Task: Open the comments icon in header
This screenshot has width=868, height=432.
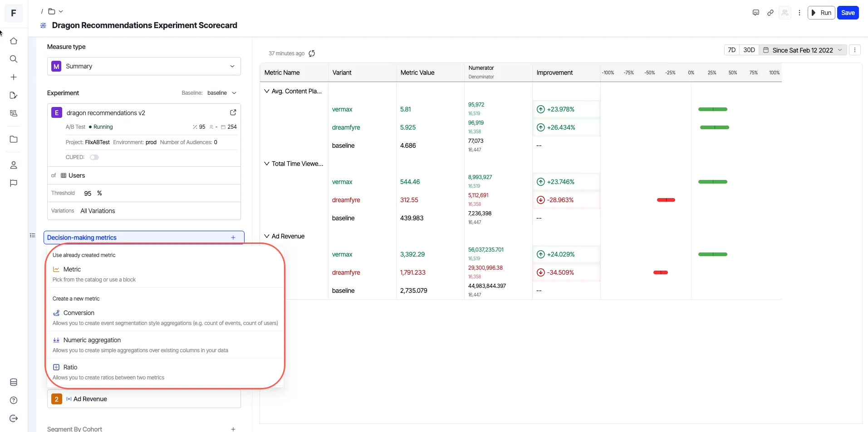Action: pyautogui.click(x=756, y=13)
